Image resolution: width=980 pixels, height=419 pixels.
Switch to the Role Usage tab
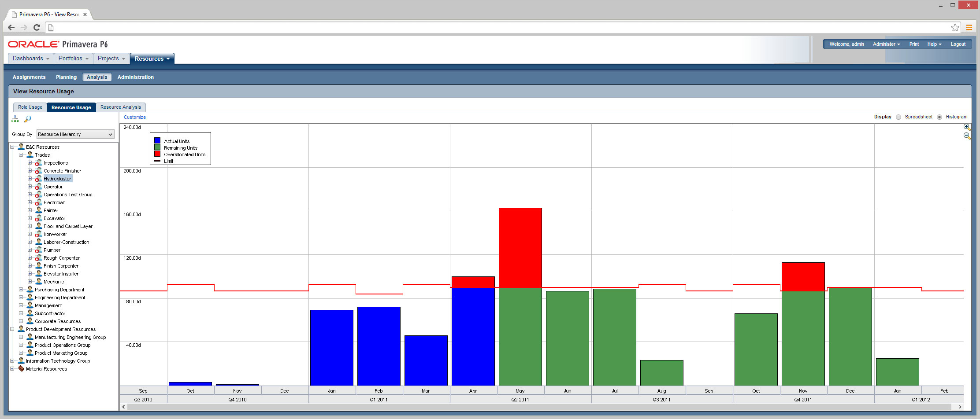tap(30, 107)
